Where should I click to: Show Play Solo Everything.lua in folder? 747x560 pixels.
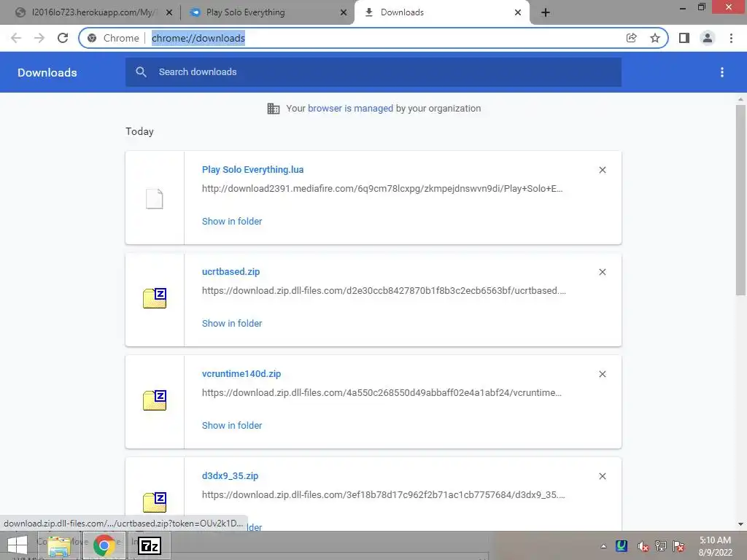point(231,222)
